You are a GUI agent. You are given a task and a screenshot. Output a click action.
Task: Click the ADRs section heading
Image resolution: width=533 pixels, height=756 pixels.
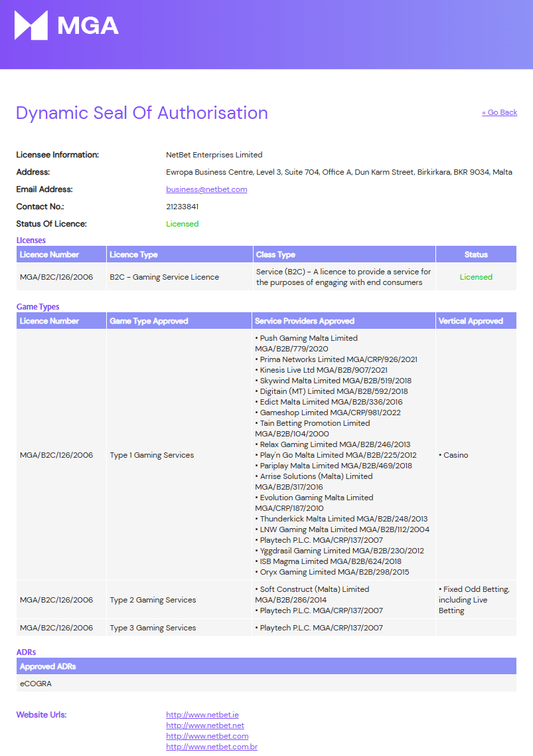pyautogui.click(x=26, y=652)
